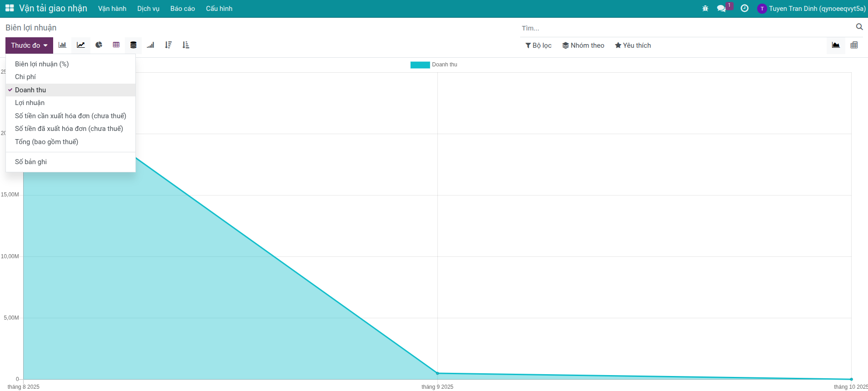This screenshot has height=391, width=868.
Task: Open the debug bug icon
Action: (x=705, y=9)
